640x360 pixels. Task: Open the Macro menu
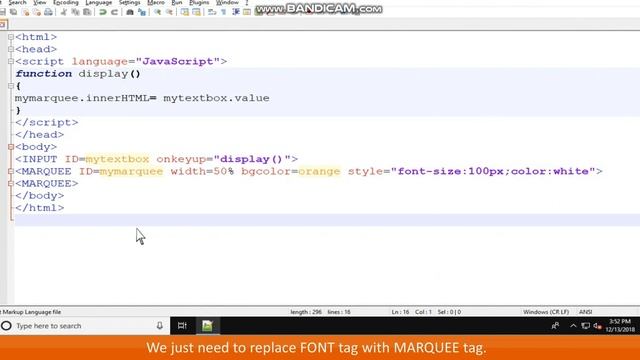point(156,2)
